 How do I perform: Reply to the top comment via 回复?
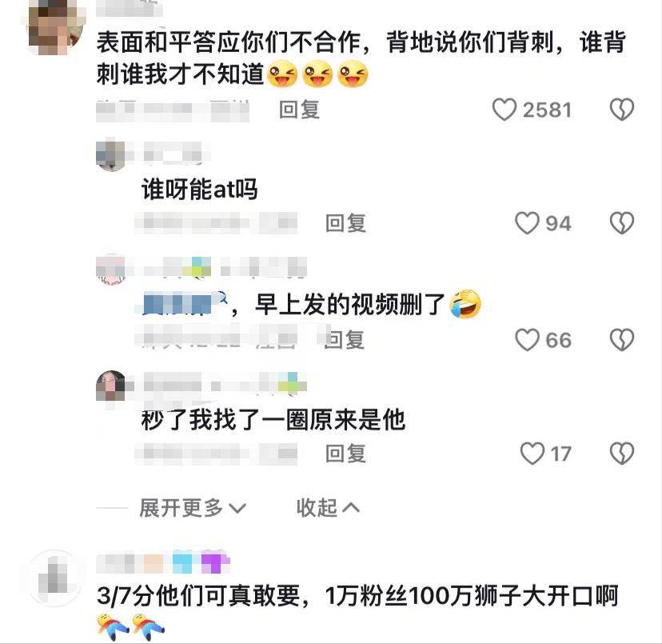299,110
